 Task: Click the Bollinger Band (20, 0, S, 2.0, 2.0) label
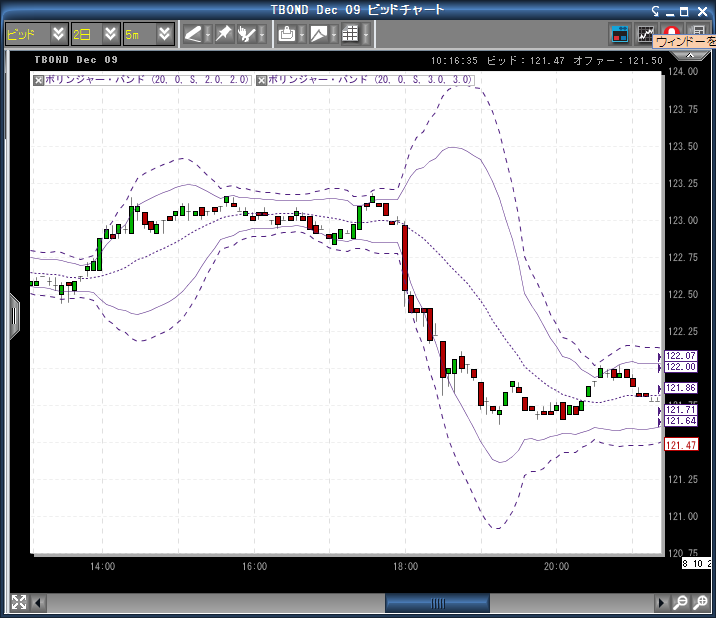147,79
